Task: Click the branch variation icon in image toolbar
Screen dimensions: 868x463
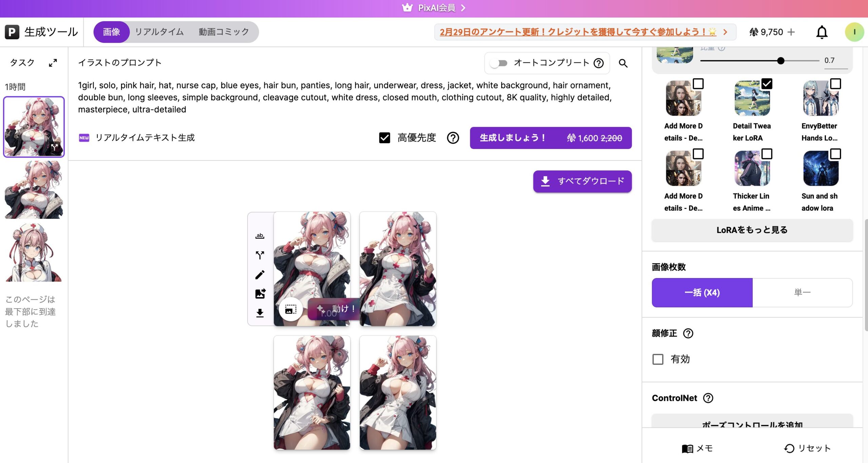Action: tap(260, 255)
